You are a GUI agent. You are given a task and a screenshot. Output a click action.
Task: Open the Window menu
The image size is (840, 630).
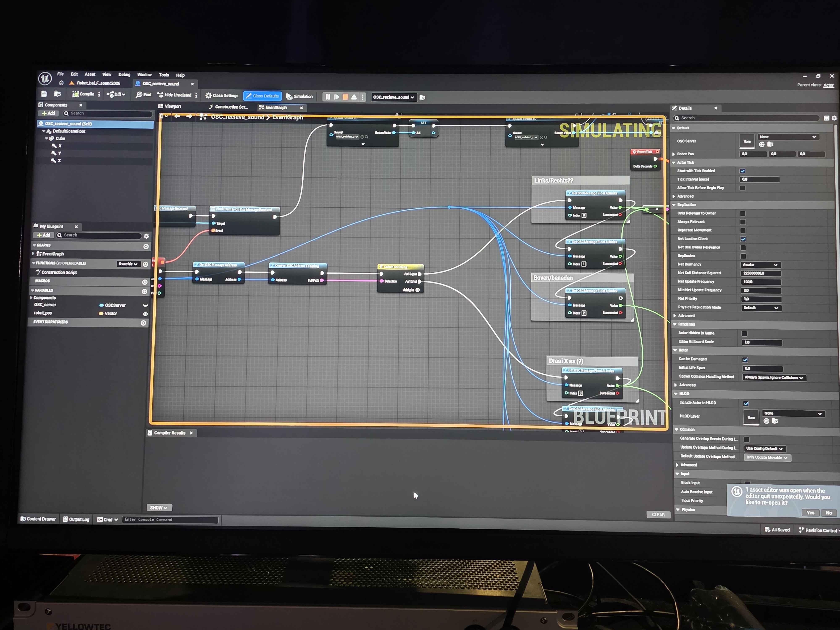(x=144, y=74)
